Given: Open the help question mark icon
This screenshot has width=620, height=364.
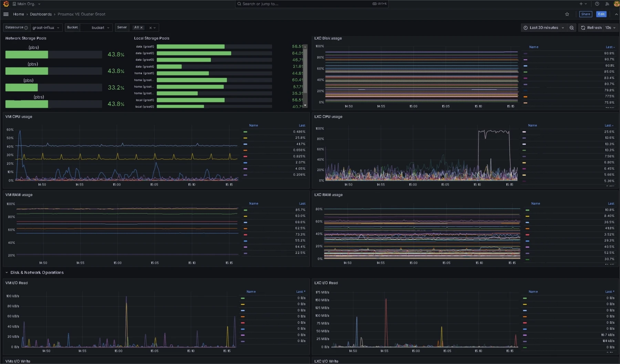Looking at the screenshot, I should coord(597,4).
